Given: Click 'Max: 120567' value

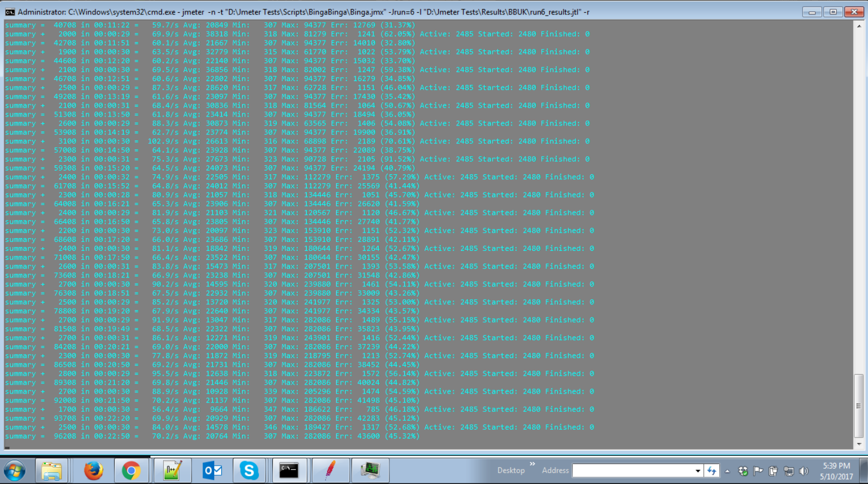Looking at the screenshot, I should pyautogui.click(x=306, y=213).
